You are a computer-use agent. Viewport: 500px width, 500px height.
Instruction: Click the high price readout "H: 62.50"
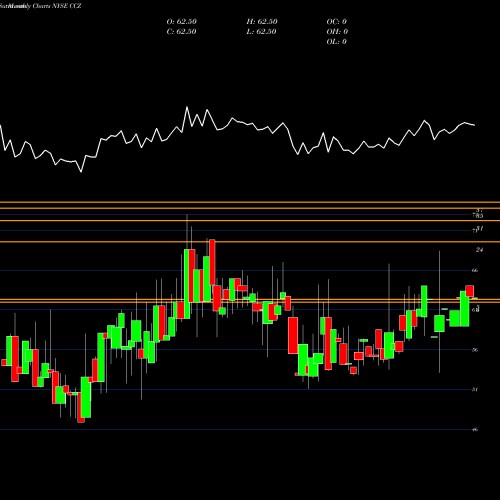(x=262, y=22)
